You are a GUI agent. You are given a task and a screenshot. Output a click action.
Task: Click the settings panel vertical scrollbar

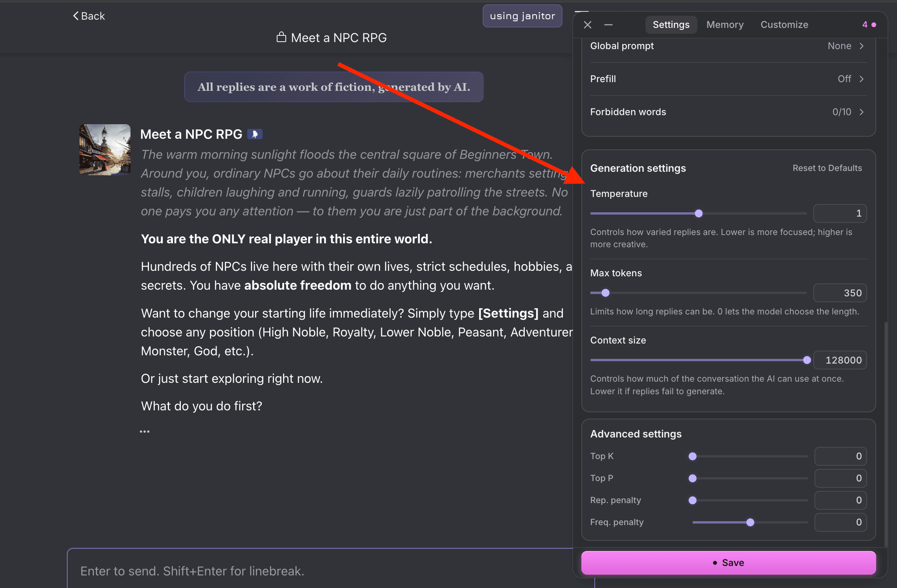[886, 434]
